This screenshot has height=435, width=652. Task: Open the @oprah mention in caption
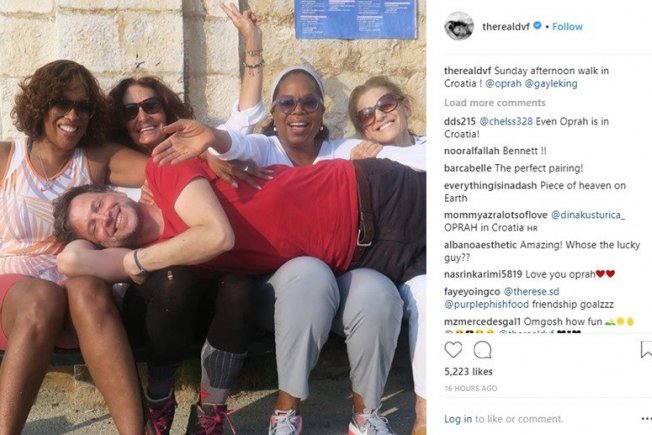pos(503,84)
